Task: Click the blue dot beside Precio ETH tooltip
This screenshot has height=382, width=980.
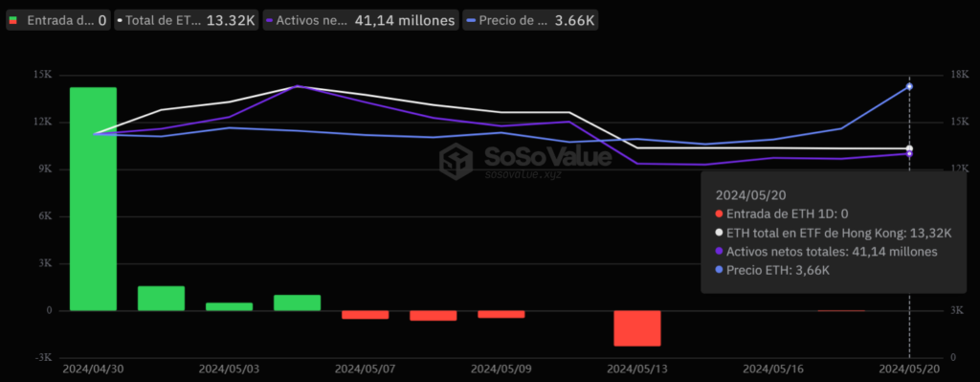Action: [720, 270]
